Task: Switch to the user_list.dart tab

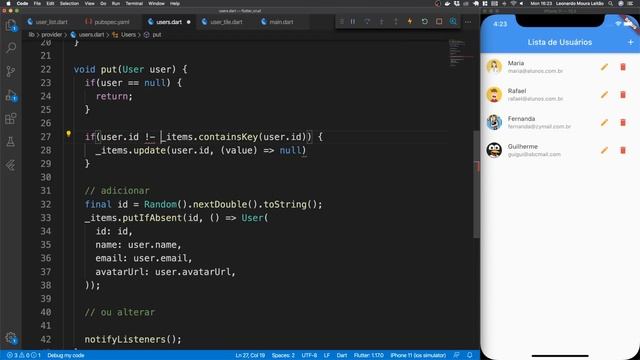Action: click(x=48, y=22)
